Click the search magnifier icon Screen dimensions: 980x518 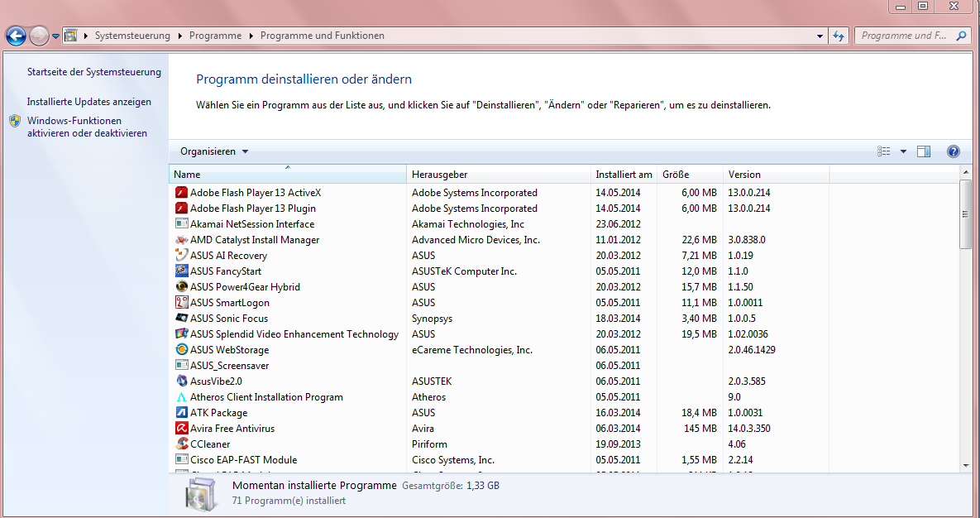click(x=961, y=36)
